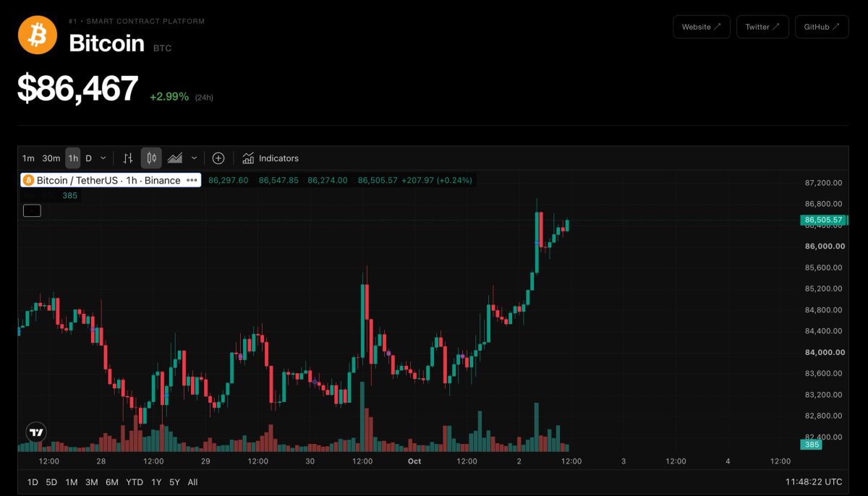The height and width of the screenshot is (496, 868).
Task: Click the +2.99% change value
Action: (169, 96)
